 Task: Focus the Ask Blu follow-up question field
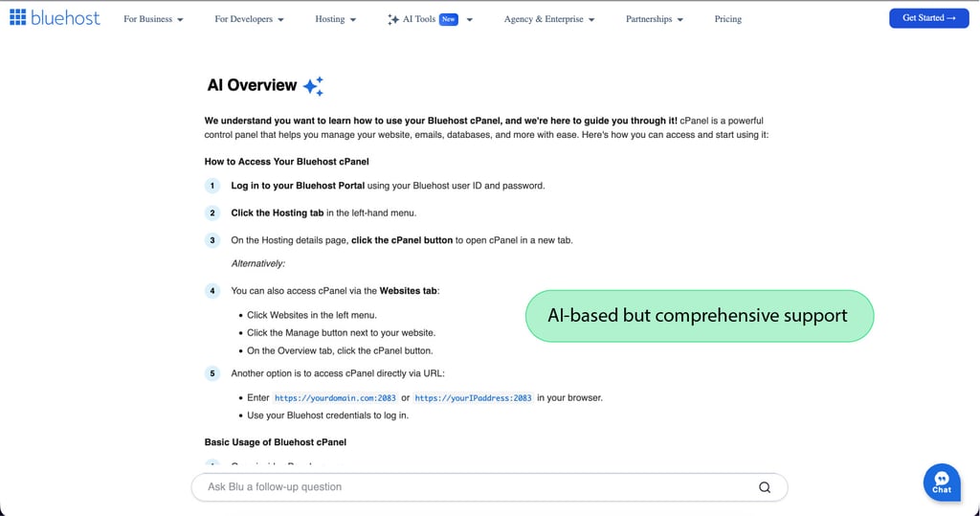489,487
